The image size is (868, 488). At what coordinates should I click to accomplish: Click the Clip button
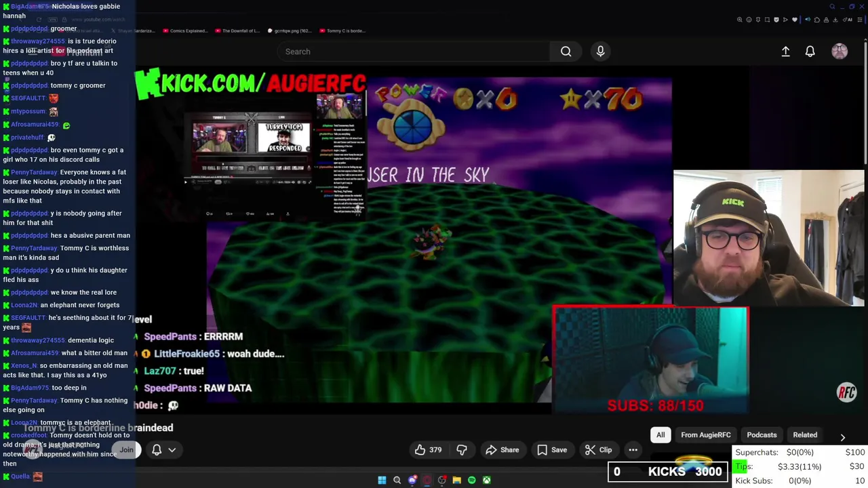pos(599,449)
